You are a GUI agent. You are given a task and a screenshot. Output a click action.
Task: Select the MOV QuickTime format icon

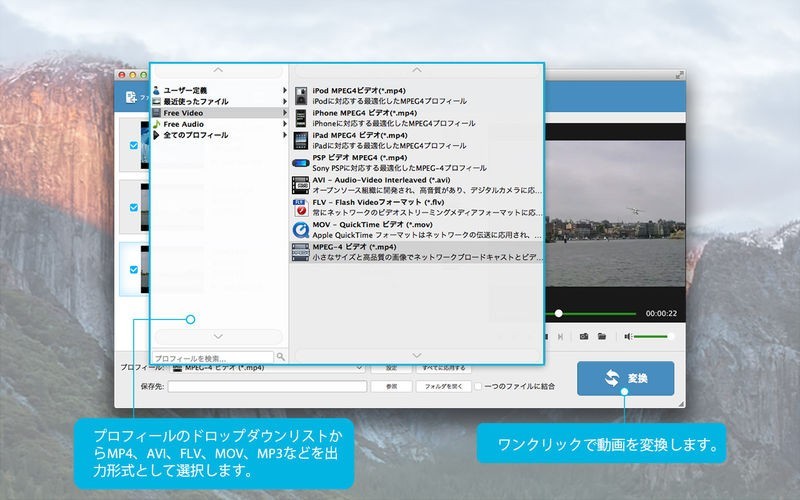click(300, 229)
